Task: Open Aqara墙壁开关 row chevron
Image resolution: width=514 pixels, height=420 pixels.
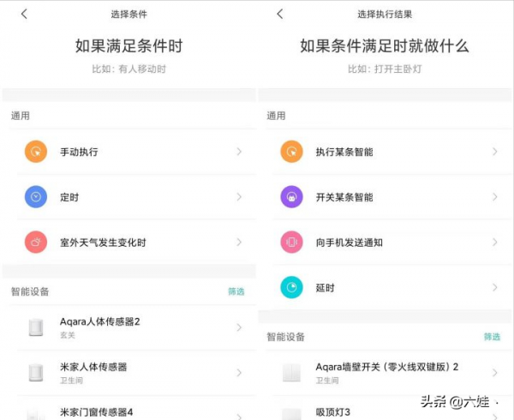Action: [x=494, y=373]
